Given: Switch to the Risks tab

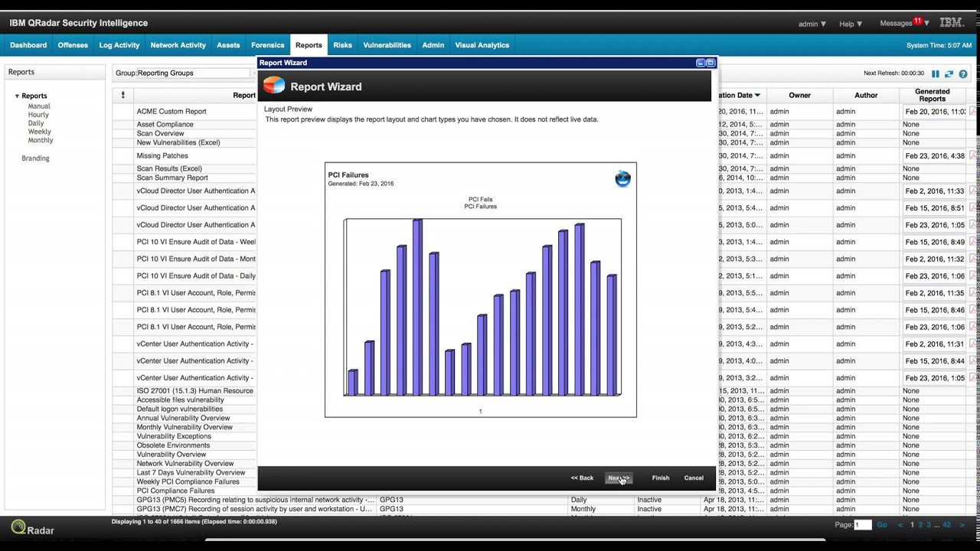Looking at the screenshot, I should pos(343,45).
